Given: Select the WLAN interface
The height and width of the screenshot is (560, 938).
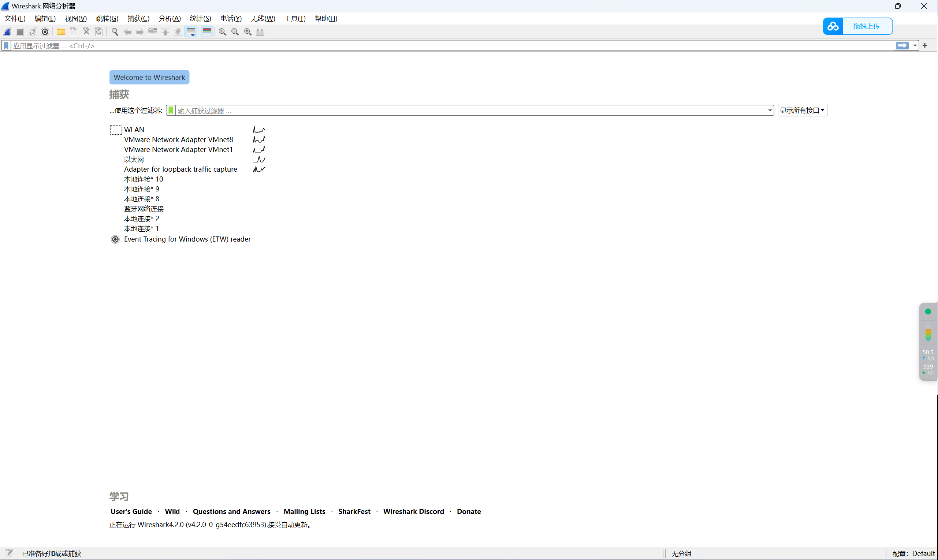Looking at the screenshot, I should click(x=134, y=130).
